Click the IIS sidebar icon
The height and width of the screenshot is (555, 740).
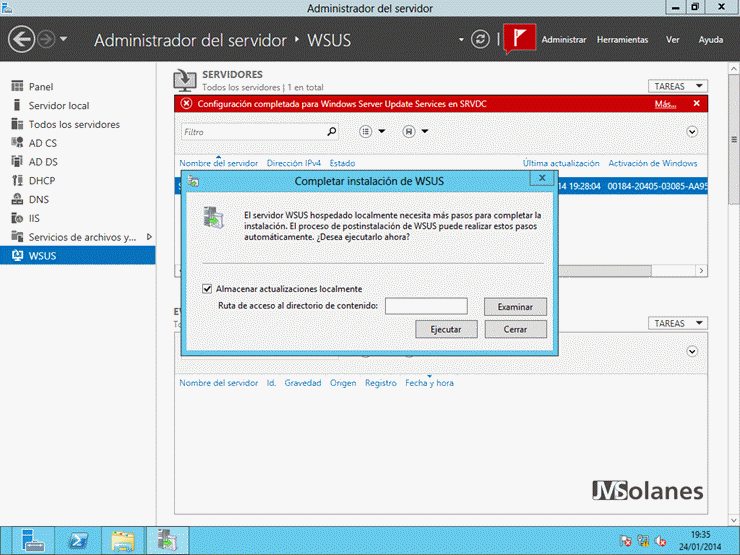tap(17, 218)
